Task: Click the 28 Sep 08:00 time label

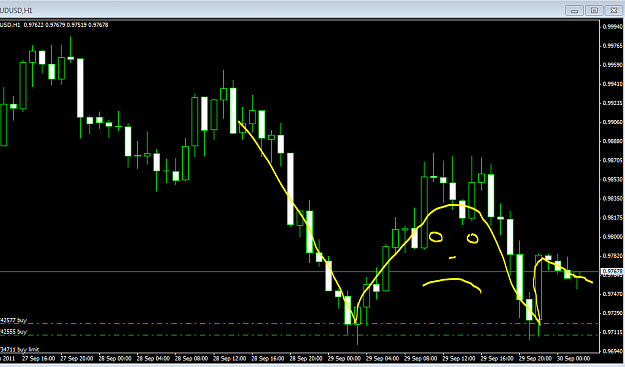Action: coord(191,358)
